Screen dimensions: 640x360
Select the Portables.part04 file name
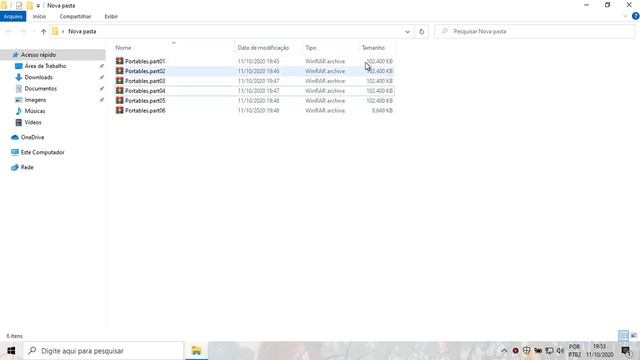(x=145, y=91)
